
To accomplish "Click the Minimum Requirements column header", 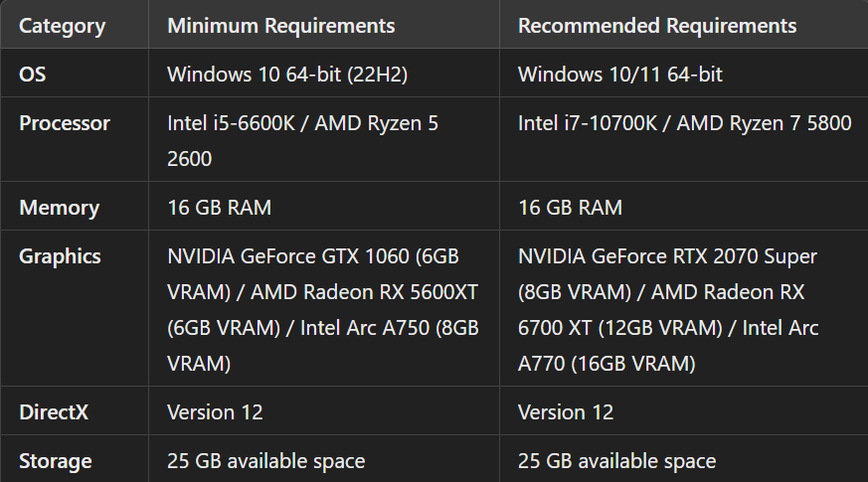I will [280, 25].
